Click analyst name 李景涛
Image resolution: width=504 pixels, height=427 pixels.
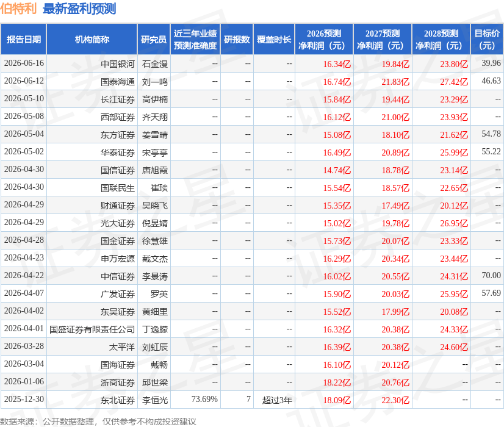click(x=155, y=276)
